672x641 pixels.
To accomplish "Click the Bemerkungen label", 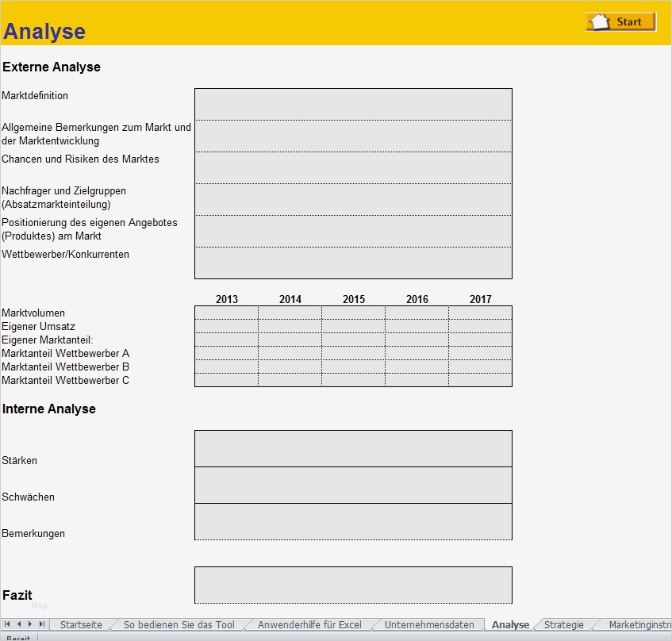I will click(33, 534).
